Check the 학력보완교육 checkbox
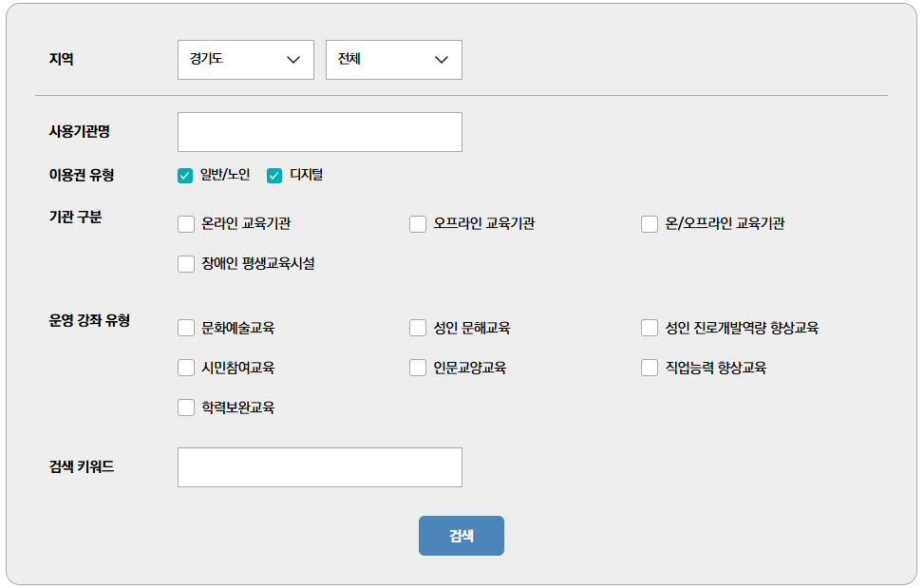This screenshot has height=588, width=924. (x=186, y=408)
